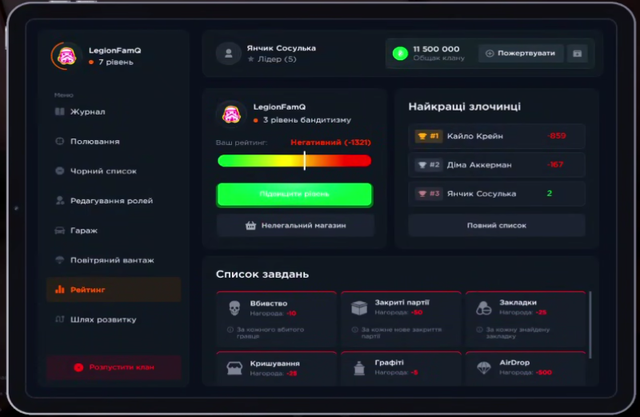The height and width of the screenshot is (417, 640).
Task: Open the Журнал menu item
Action: pos(113,112)
